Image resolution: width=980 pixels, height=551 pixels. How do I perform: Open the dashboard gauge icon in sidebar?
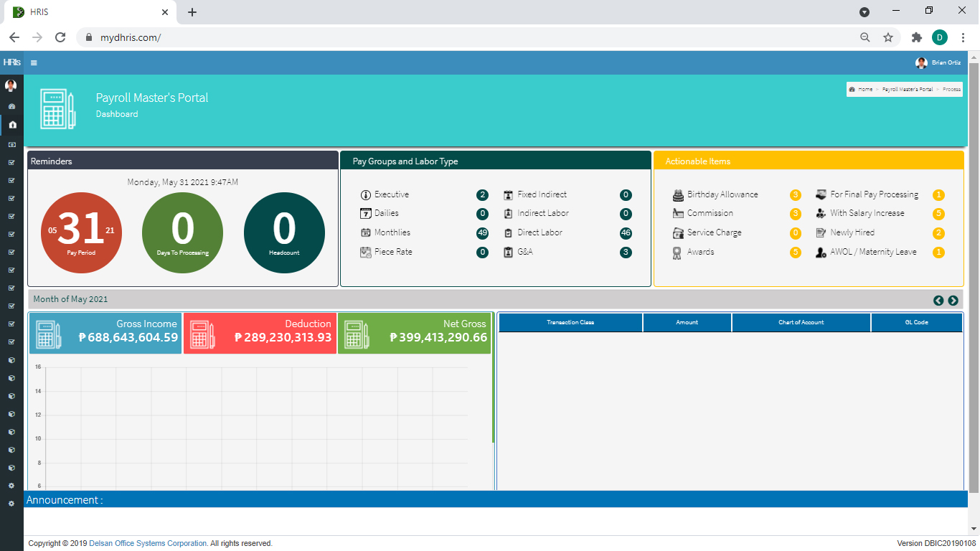click(11, 106)
